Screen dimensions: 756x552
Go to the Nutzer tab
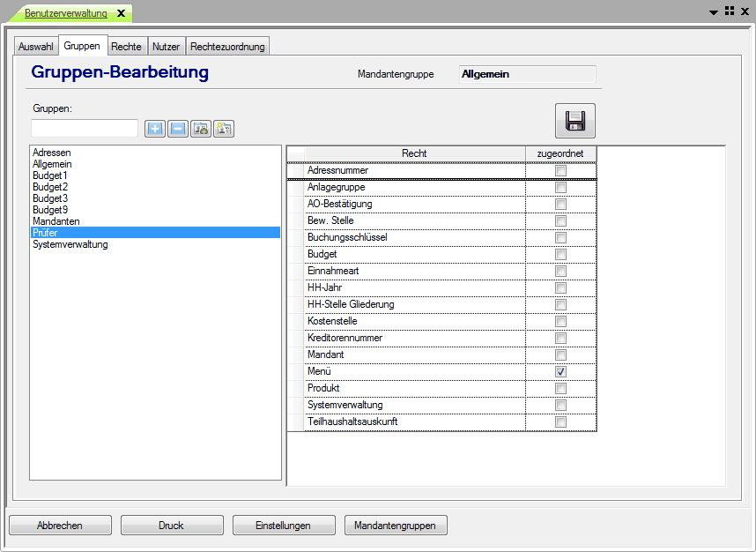click(166, 47)
